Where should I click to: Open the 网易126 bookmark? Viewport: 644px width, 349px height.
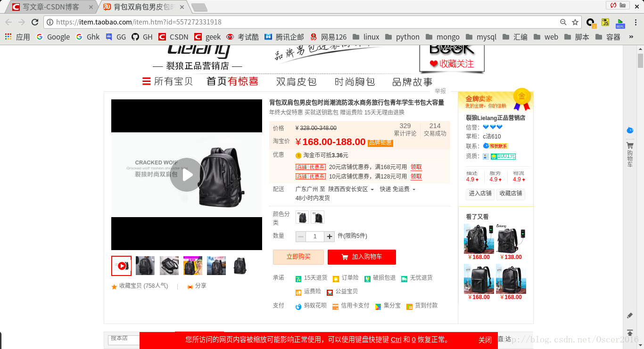[328, 37]
